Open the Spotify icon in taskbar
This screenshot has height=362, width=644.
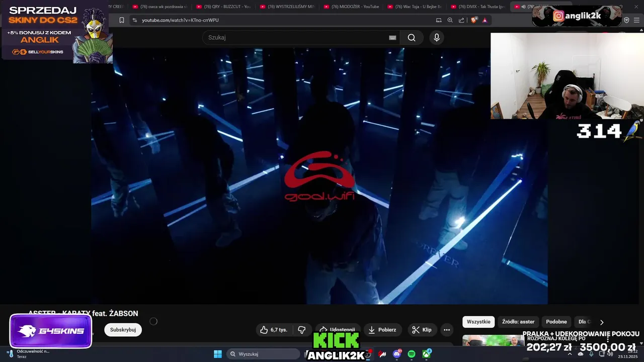click(x=412, y=354)
